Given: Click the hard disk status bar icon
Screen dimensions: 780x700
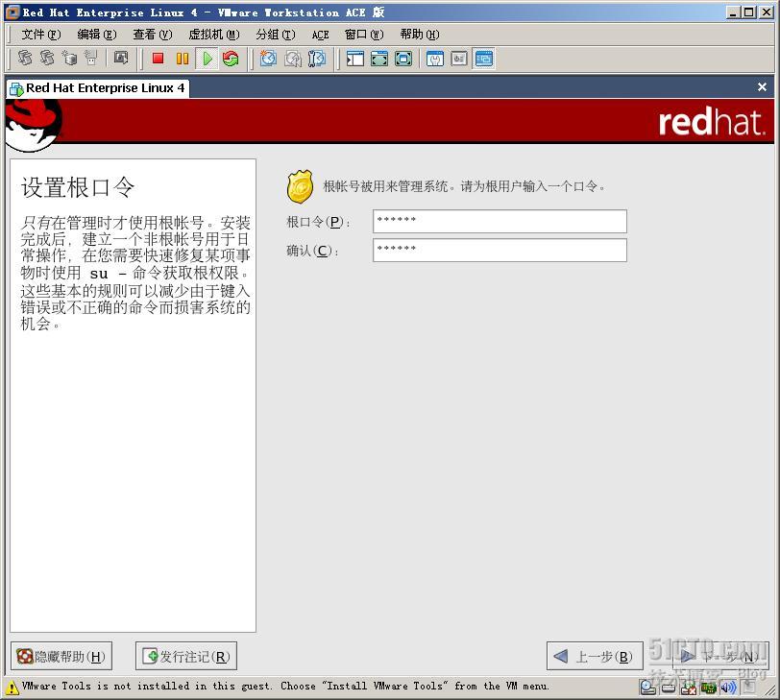Looking at the screenshot, I should [x=669, y=688].
